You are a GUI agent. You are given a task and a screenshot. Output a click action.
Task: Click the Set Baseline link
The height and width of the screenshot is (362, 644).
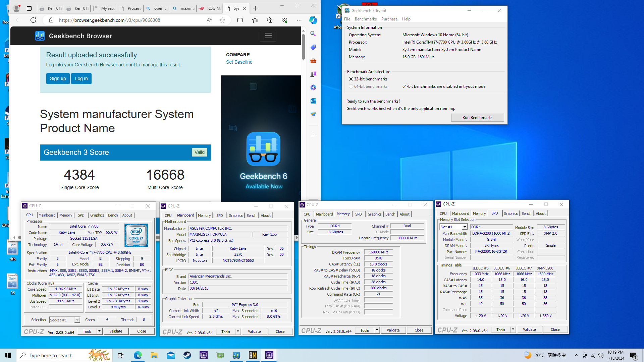(x=239, y=62)
